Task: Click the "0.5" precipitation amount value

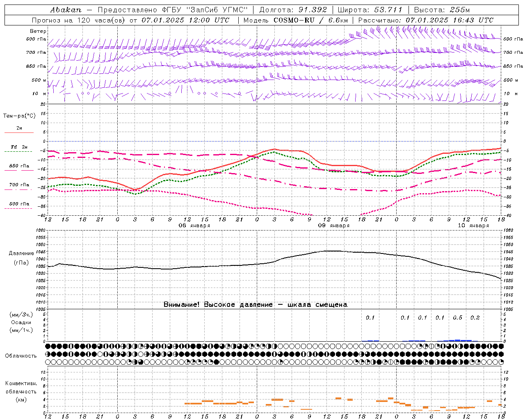Action: click(458, 318)
